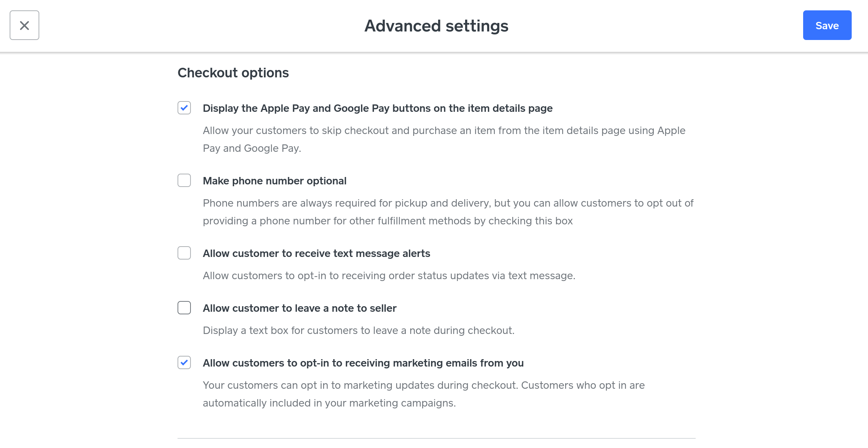
Task: Click the 'Advanced settings' page title
Action: pos(436,26)
